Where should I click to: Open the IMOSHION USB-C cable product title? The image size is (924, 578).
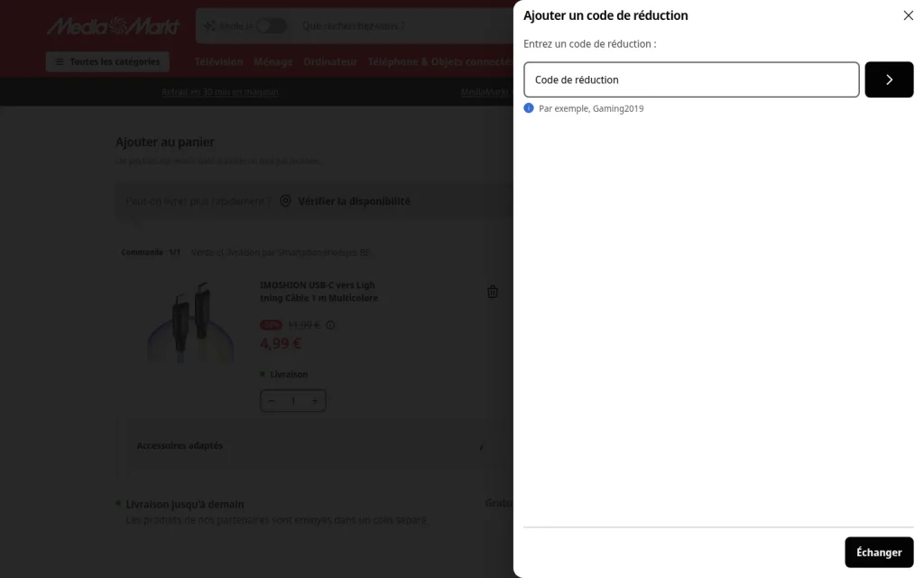(319, 292)
